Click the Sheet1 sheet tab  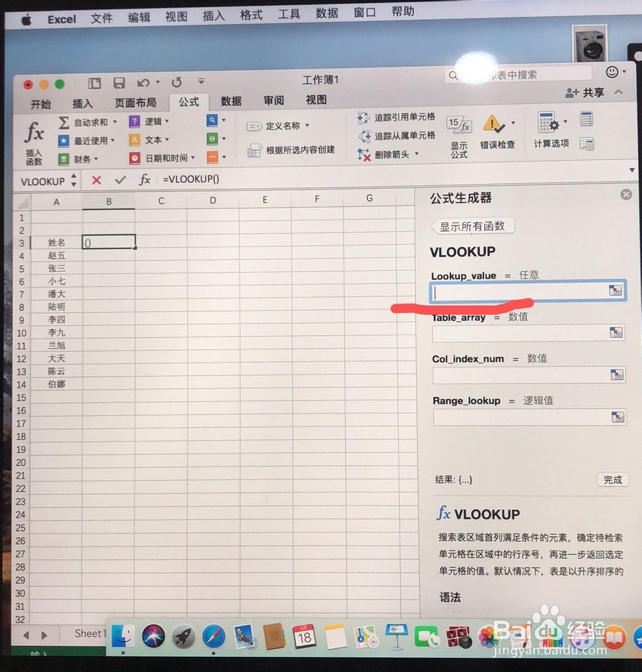[x=90, y=633]
